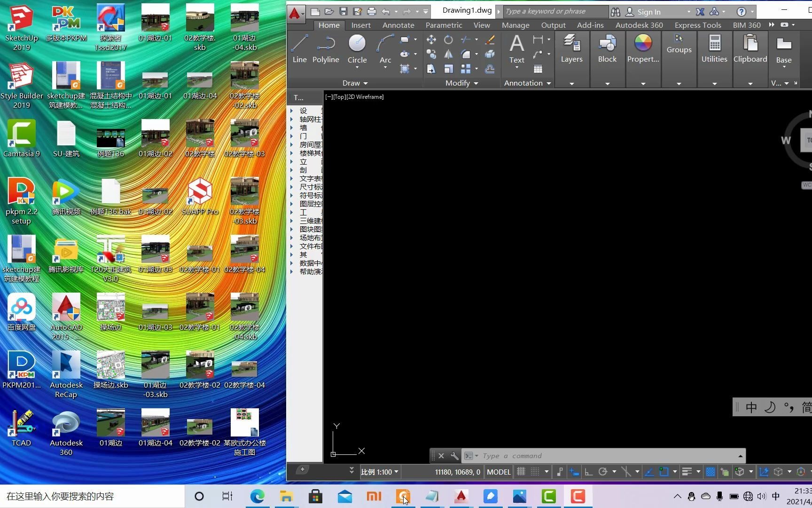Expand the 轴网柱 tree item
812x508 pixels.
(x=292, y=119)
